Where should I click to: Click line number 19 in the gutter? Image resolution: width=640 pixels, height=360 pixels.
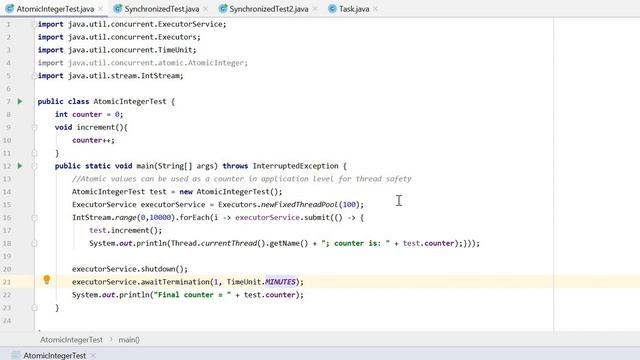pyautogui.click(x=7, y=256)
